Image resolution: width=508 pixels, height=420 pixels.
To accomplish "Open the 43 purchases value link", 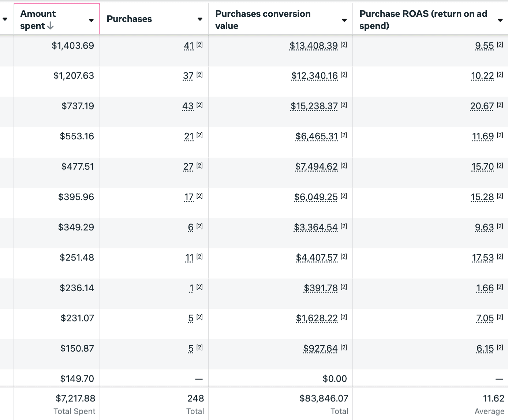I will (x=188, y=106).
